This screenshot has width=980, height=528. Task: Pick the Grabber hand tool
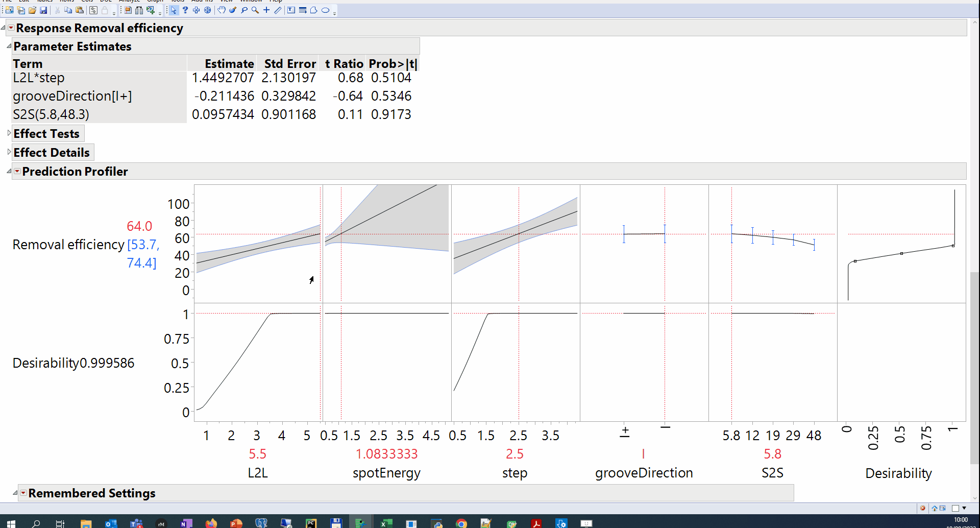click(x=221, y=10)
